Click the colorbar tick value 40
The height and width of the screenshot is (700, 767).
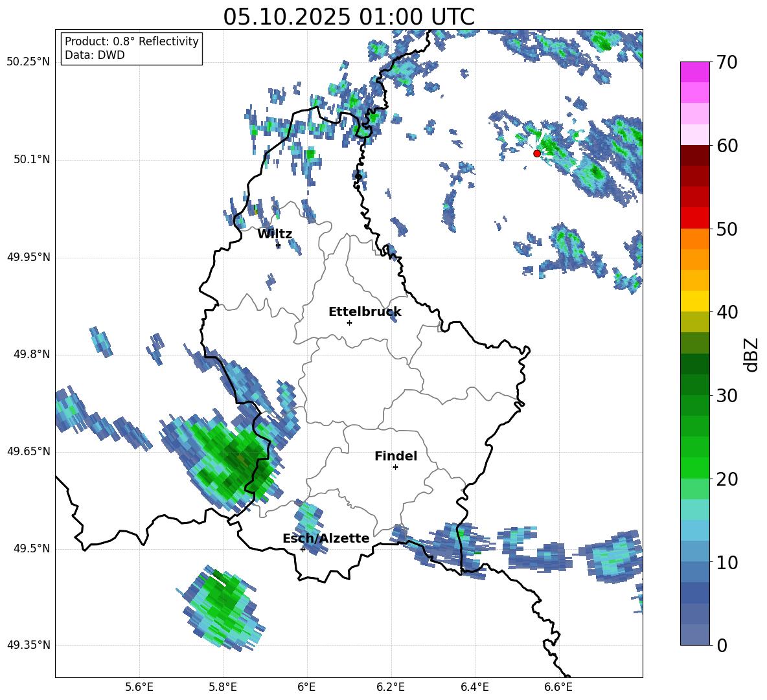(726, 312)
